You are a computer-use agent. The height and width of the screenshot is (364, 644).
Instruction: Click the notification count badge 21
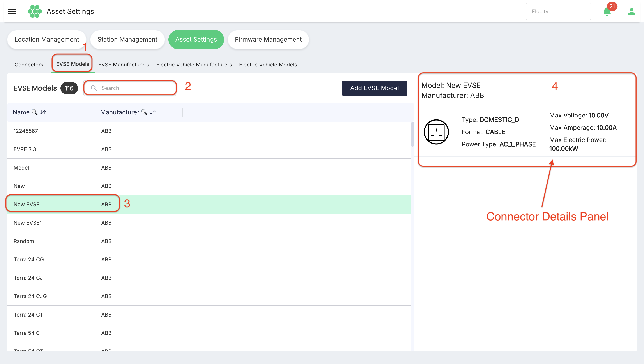612,6
